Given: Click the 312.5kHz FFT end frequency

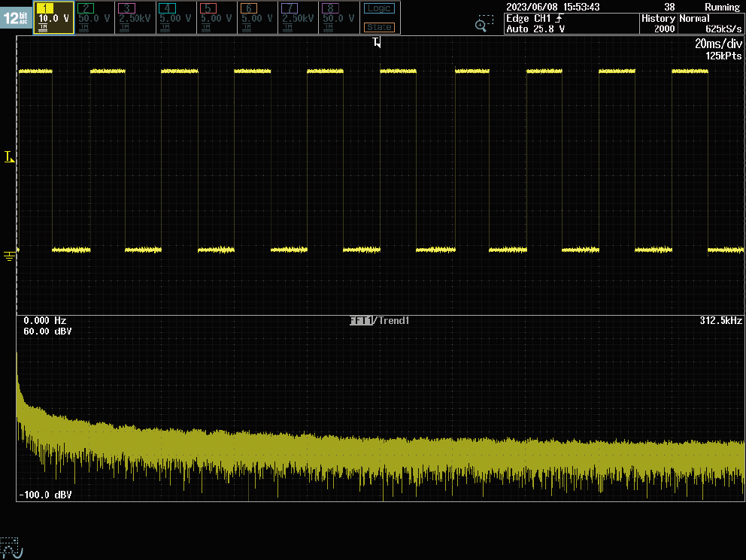Looking at the screenshot, I should (720, 320).
